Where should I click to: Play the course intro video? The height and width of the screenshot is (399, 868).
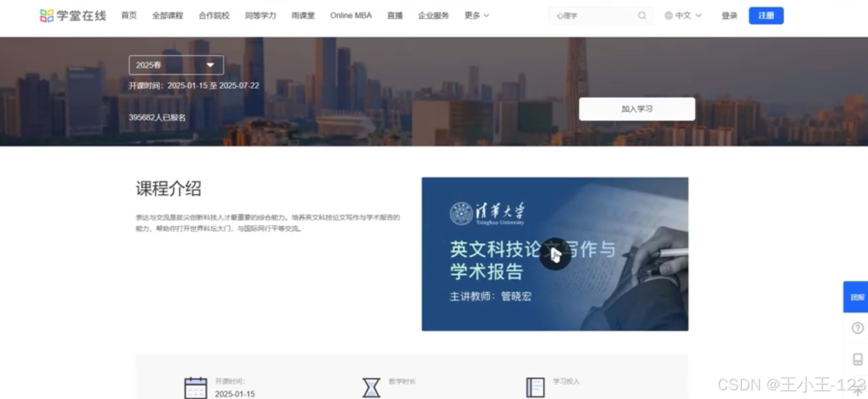click(x=555, y=254)
